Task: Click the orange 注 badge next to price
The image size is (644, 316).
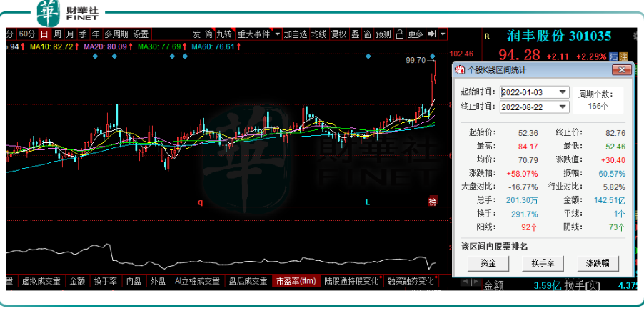Action: 623,56
